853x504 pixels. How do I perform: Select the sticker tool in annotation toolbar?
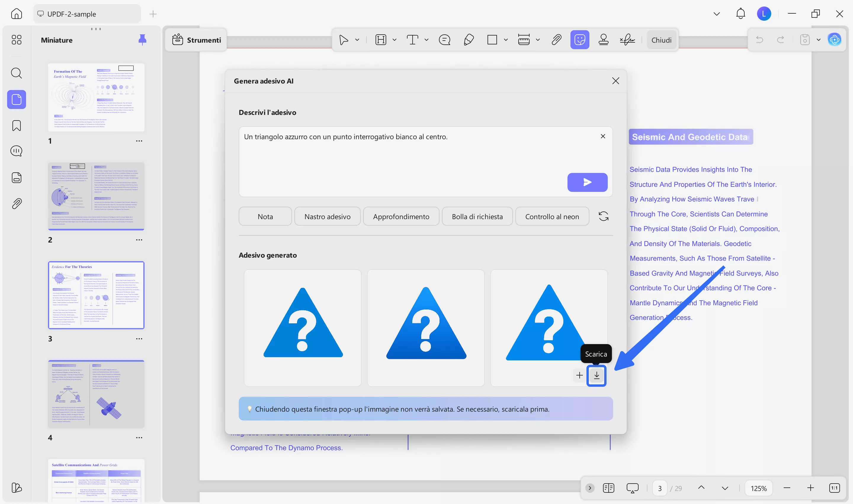[x=580, y=40]
